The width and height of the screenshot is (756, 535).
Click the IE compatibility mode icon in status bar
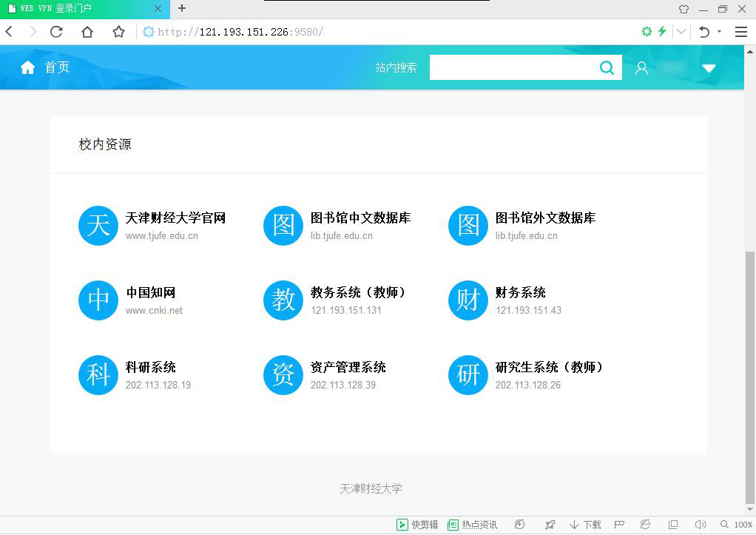(645, 525)
